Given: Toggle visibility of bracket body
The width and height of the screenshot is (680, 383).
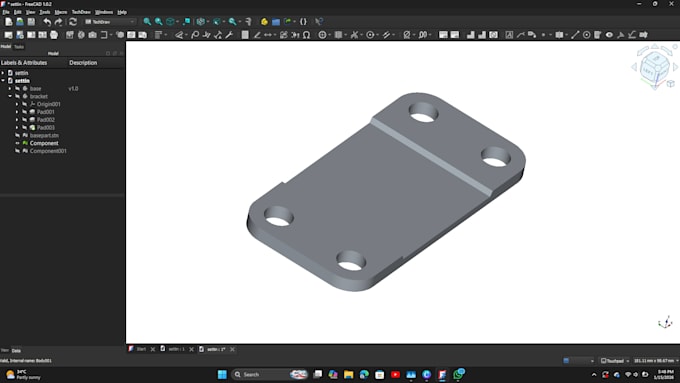Looking at the screenshot, I should [x=17, y=96].
